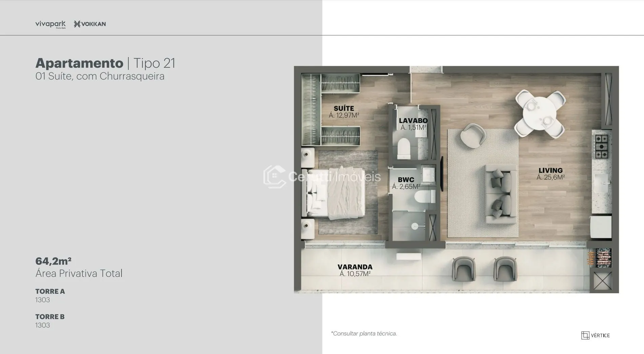
Task: Click the 64,2m² total area text
Action: (x=54, y=261)
